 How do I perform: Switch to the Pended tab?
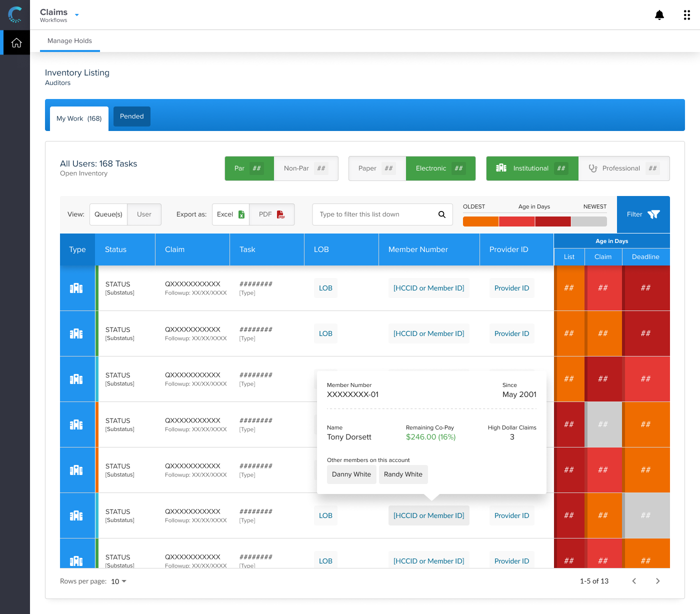(x=131, y=116)
